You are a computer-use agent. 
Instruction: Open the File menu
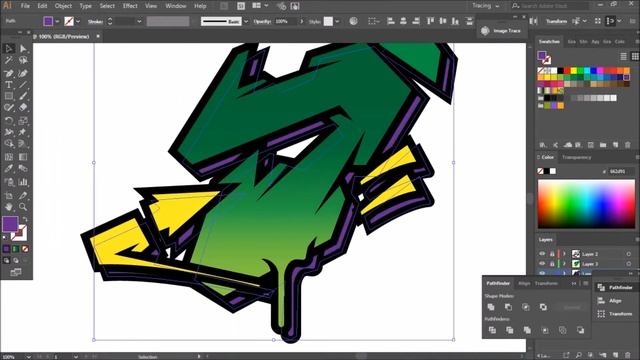pos(25,6)
